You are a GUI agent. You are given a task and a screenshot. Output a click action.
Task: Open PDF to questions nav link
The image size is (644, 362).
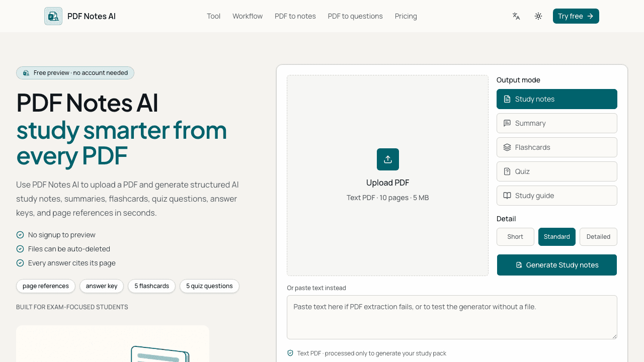point(355,16)
